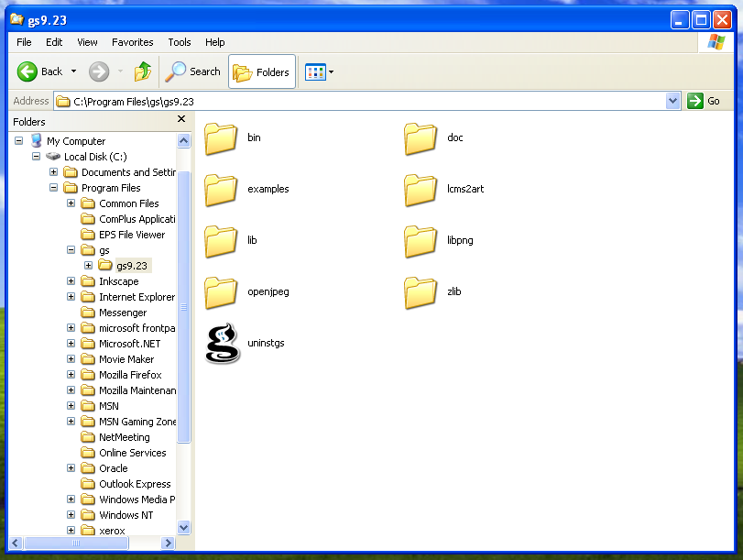The width and height of the screenshot is (743, 560).
Task: Open the Views dropdown arrow
Action: click(x=332, y=72)
